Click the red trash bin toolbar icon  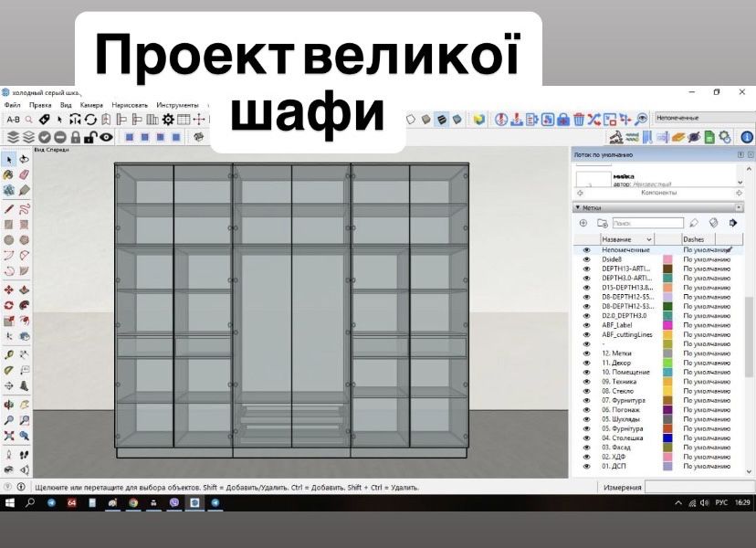[x=579, y=119]
